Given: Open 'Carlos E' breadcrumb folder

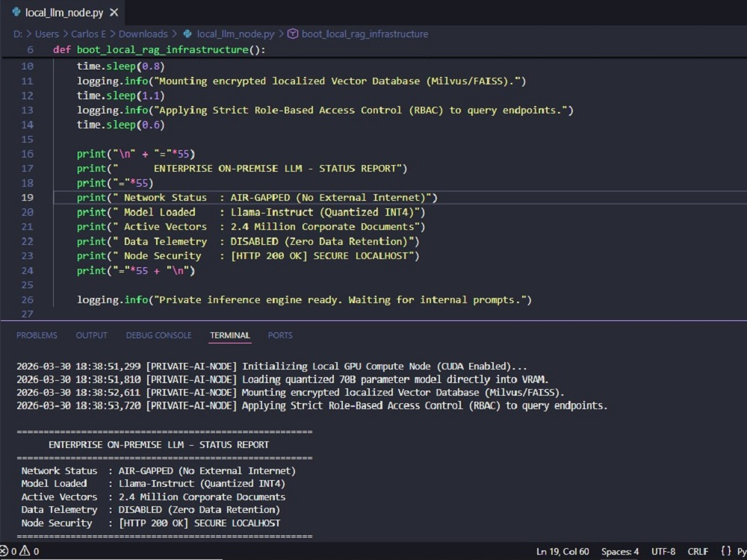Looking at the screenshot, I should (89, 34).
